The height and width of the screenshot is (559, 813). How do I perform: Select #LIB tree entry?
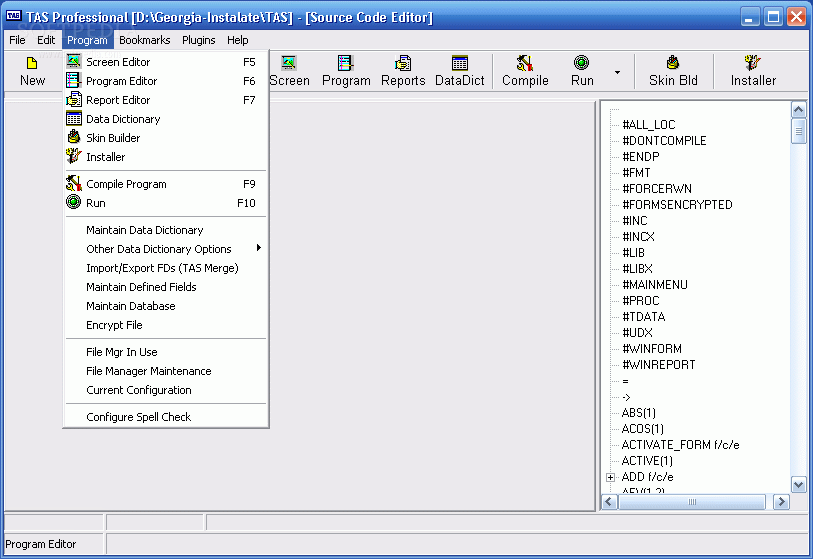[x=634, y=253]
